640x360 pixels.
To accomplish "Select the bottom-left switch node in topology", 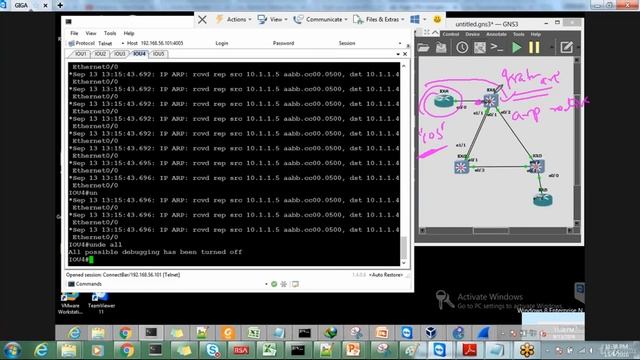I will (x=462, y=167).
